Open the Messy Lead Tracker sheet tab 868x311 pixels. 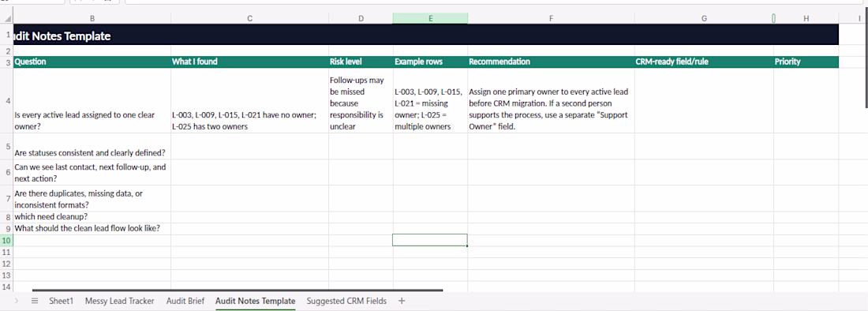coord(120,301)
